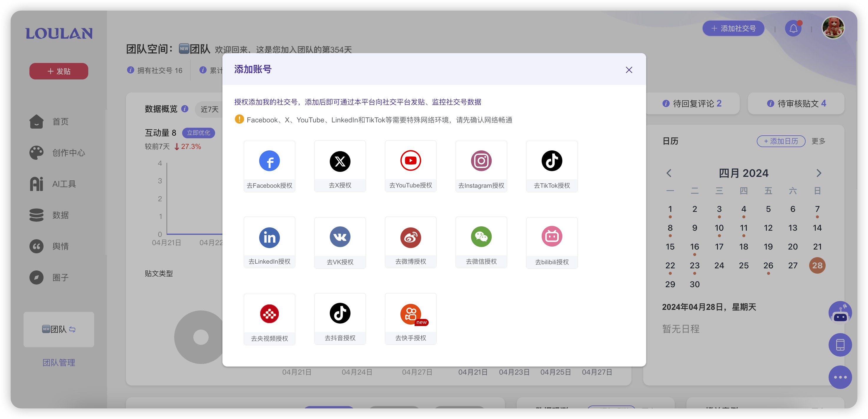Authorize a WeChat (微信) account
Viewport: 868px width, 419px height.
(481, 243)
